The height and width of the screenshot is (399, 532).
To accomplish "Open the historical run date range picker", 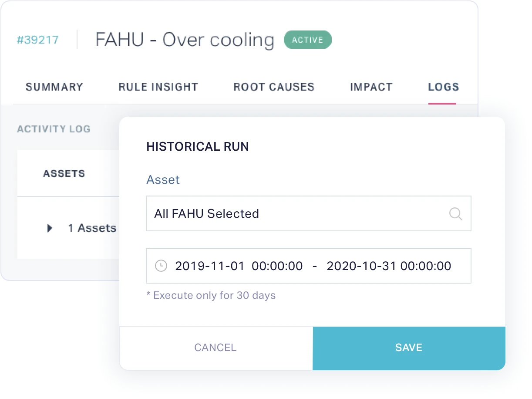I will (x=308, y=266).
